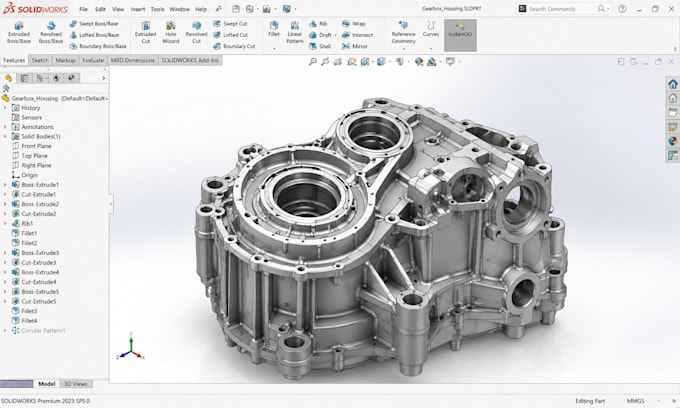Screen dimensions: 680x408
Task: Activate the Swept Cut tool
Action: click(x=230, y=23)
